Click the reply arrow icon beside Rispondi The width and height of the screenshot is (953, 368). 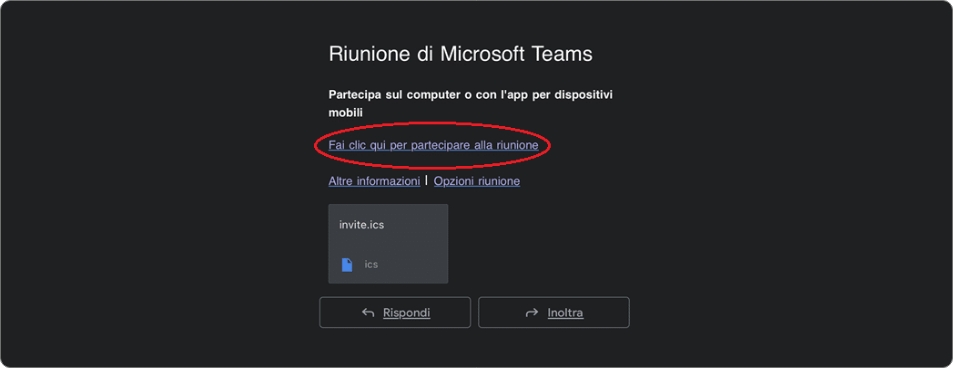coord(368,313)
